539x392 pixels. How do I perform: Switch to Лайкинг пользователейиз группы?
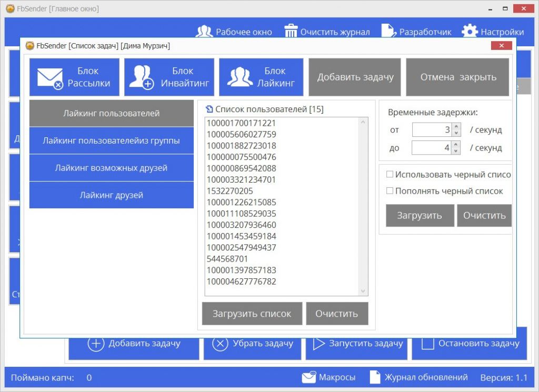(x=112, y=140)
